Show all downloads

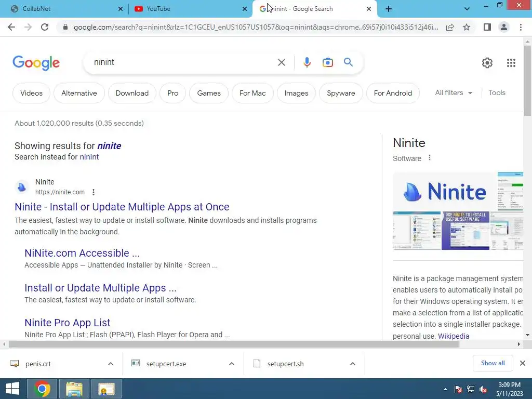tap(493, 363)
